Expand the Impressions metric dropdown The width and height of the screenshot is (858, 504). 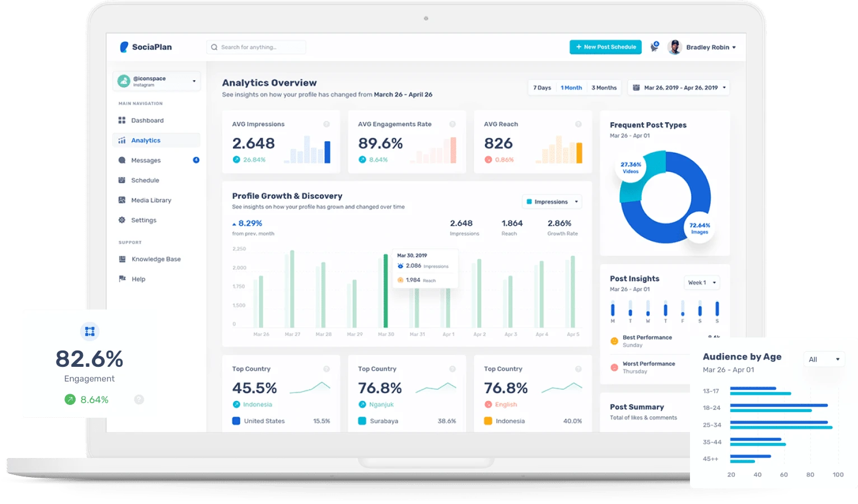(x=552, y=202)
